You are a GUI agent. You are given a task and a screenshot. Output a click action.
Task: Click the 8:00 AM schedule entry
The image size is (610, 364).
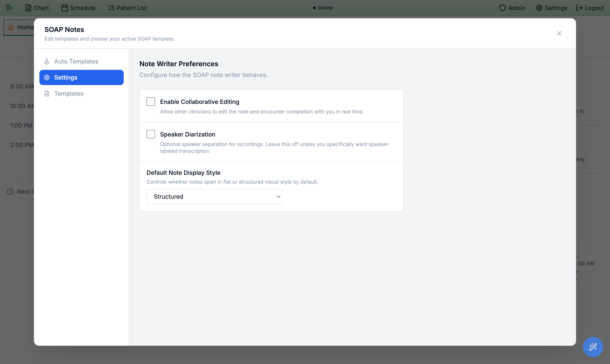(x=22, y=87)
